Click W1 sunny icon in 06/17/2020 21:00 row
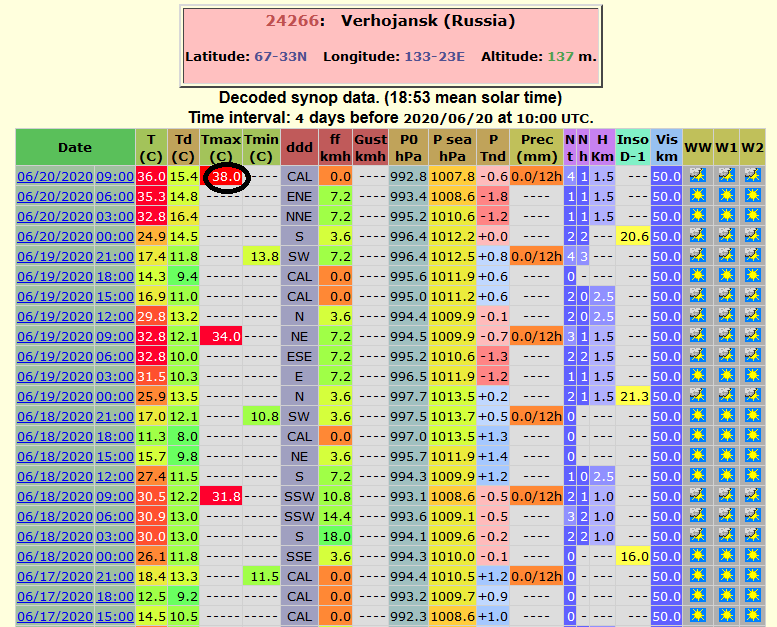 coord(726,575)
